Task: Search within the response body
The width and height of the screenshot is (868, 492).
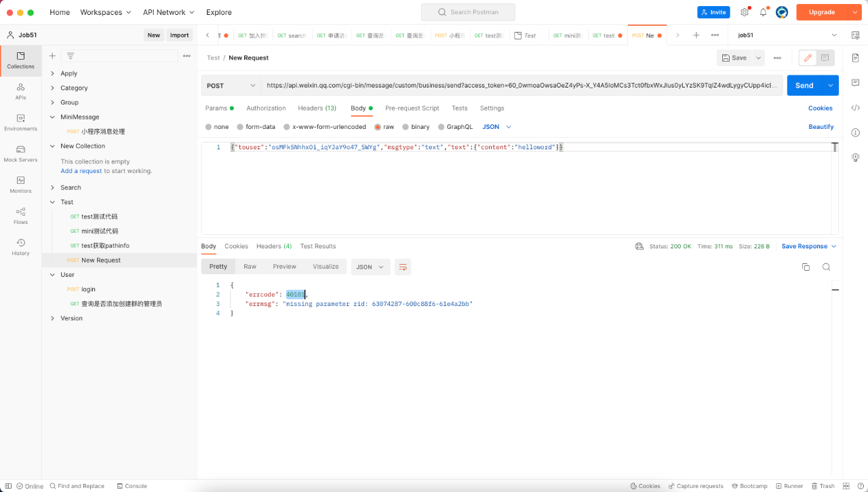Action: 826,267
